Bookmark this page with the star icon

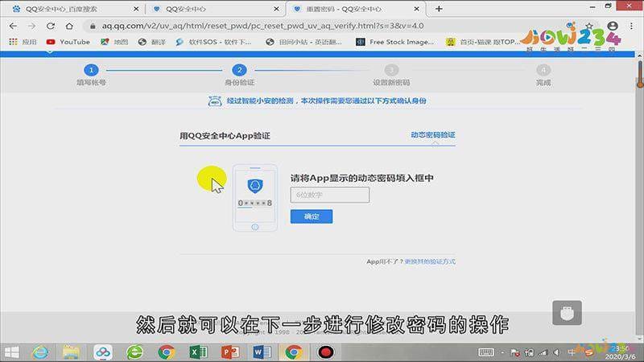pyautogui.click(x=589, y=26)
